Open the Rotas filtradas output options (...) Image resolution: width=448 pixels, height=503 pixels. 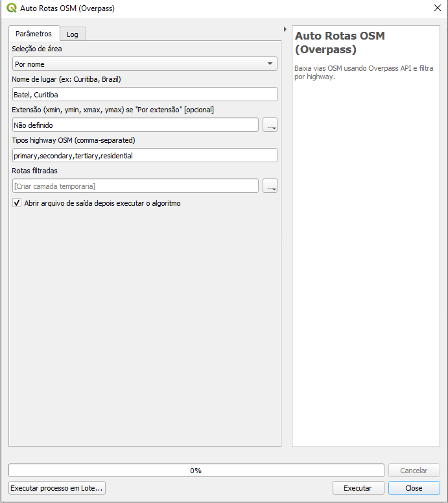point(270,186)
